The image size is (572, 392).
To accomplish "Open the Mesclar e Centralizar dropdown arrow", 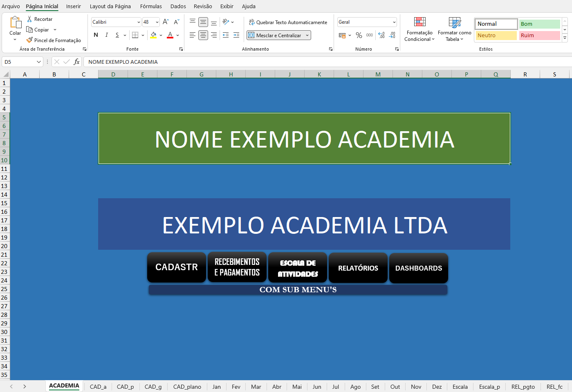I will [307, 36].
